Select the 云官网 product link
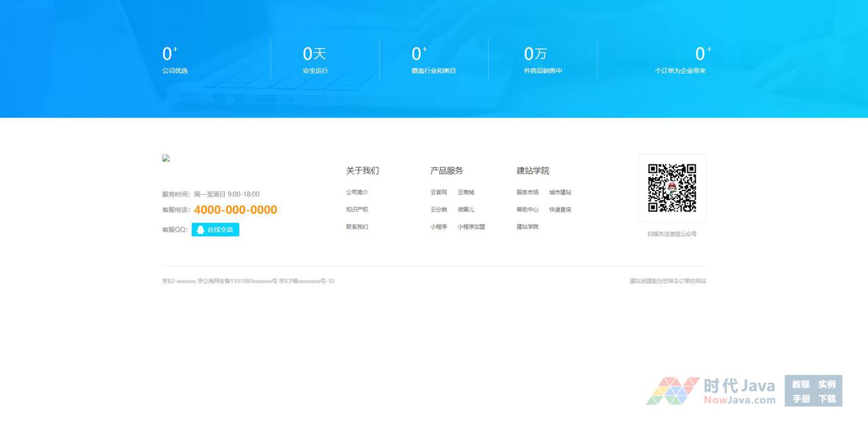Screen dimensions: 868x437 coord(439,192)
